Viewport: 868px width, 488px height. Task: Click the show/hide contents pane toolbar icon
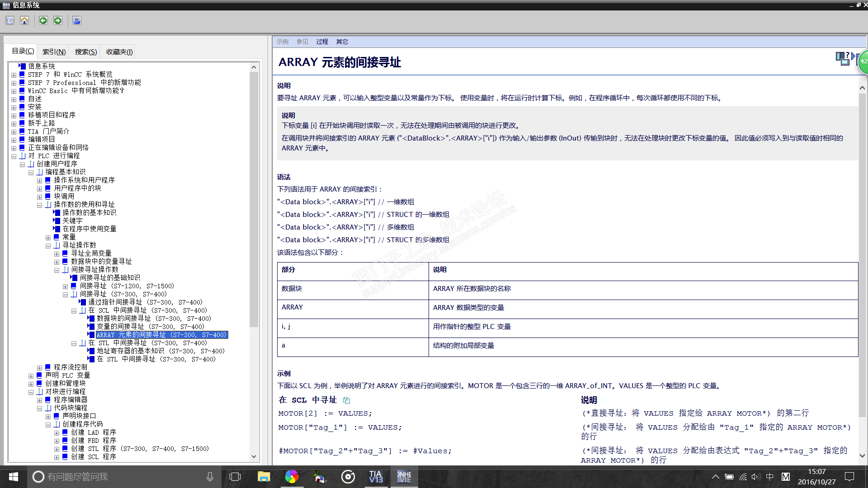click(10, 21)
